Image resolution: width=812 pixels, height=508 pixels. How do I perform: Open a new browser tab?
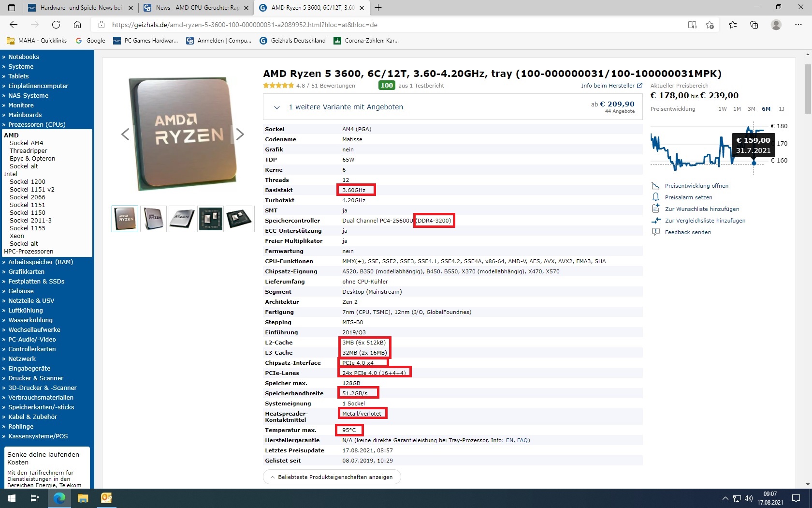click(x=378, y=8)
